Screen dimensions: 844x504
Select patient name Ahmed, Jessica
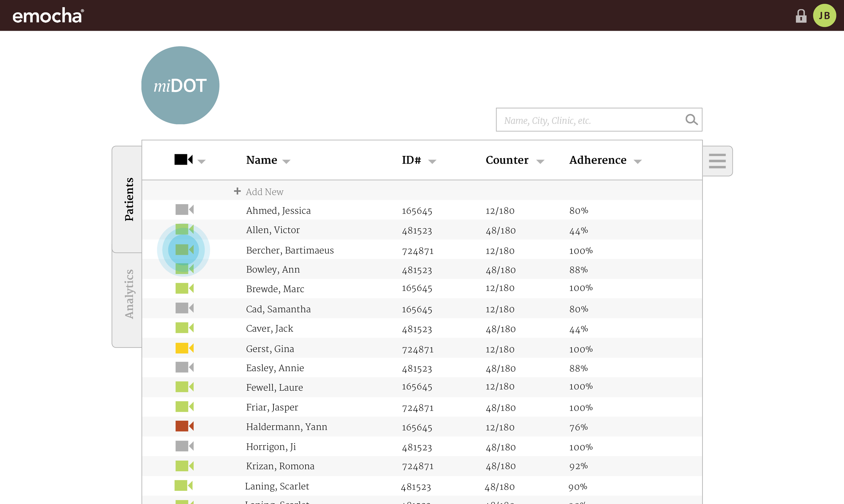click(x=278, y=211)
